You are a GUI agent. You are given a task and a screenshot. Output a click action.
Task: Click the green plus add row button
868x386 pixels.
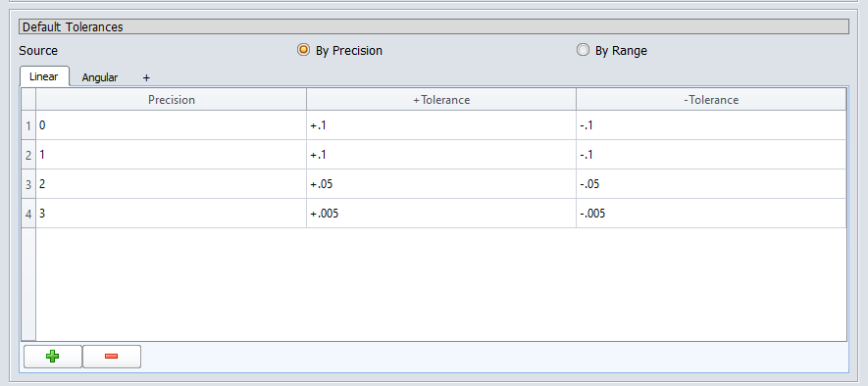53,357
